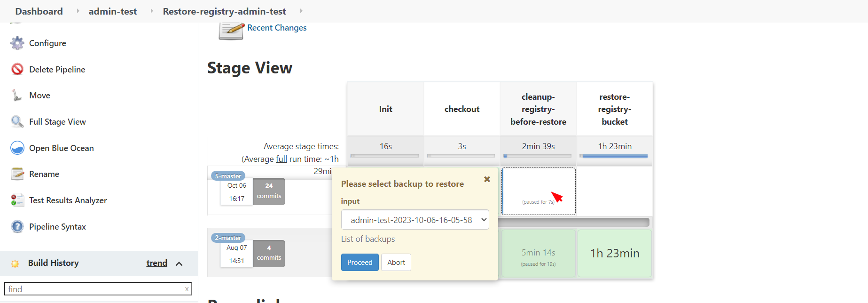
Task: Close the backup restore popup
Action: [x=487, y=179]
